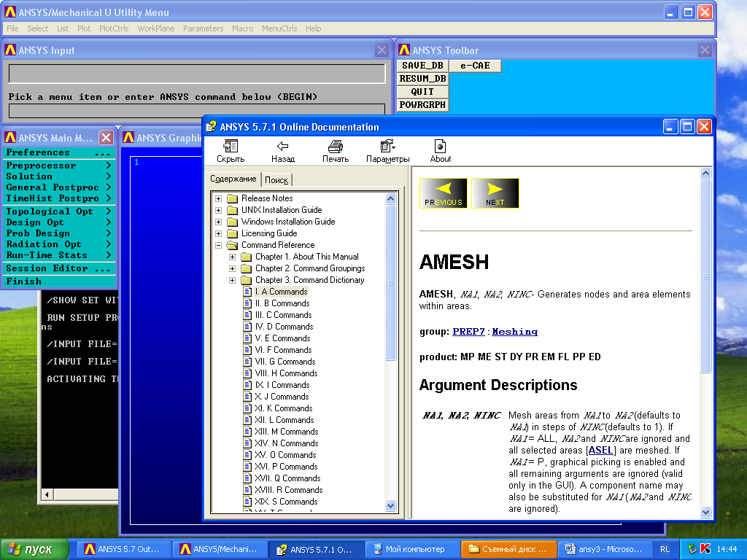The image size is (747, 560).
Task: Open General Postproc in Main Menu
Action: [x=59, y=187]
